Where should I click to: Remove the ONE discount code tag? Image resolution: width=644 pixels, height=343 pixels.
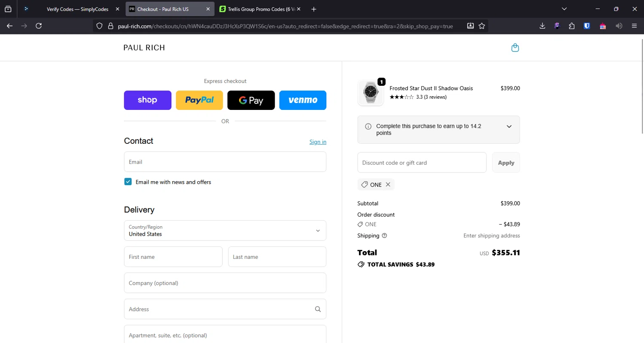click(x=388, y=185)
